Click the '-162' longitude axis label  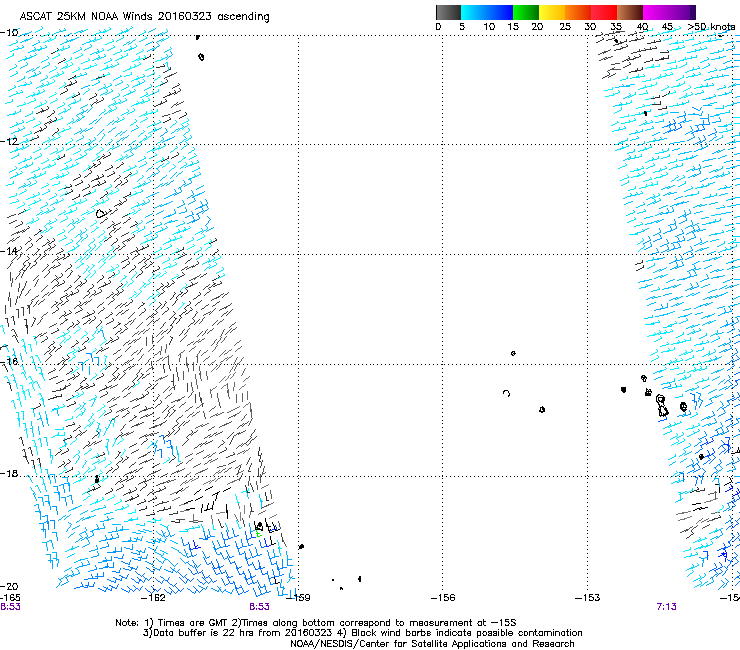click(153, 598)
